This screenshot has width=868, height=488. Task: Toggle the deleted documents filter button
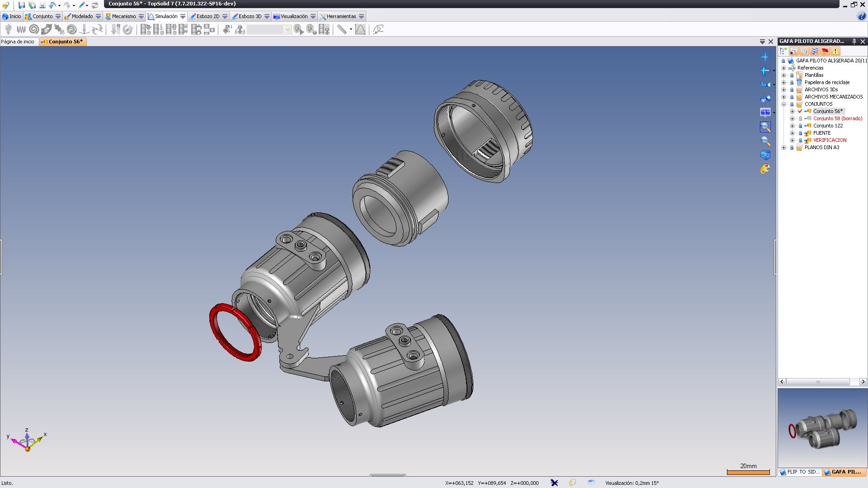pos(794,51)
